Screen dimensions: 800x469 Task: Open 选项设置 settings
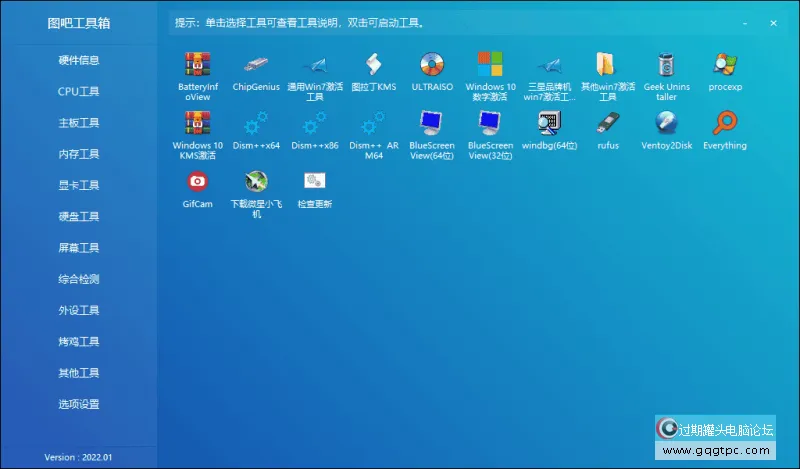point(79,404)
